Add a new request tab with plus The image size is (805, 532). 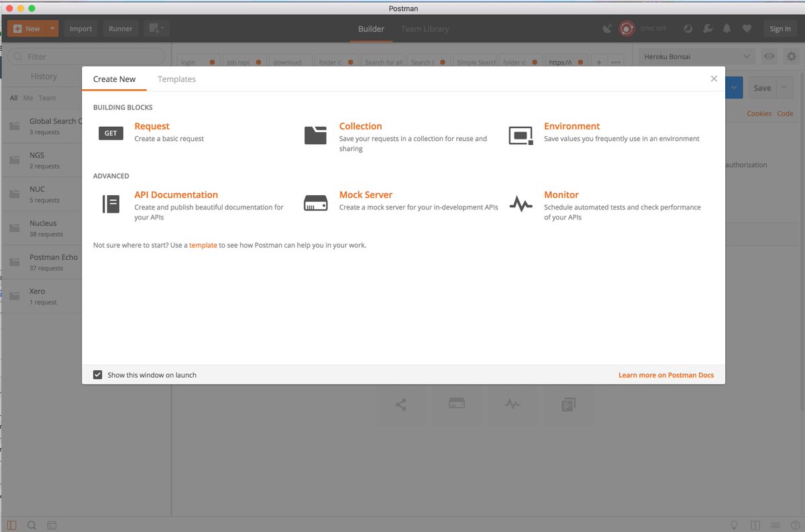pos(599,62)
